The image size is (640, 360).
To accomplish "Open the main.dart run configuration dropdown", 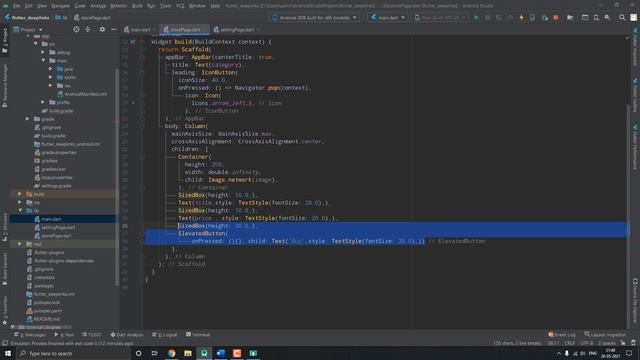I will (x=388, y=18).
